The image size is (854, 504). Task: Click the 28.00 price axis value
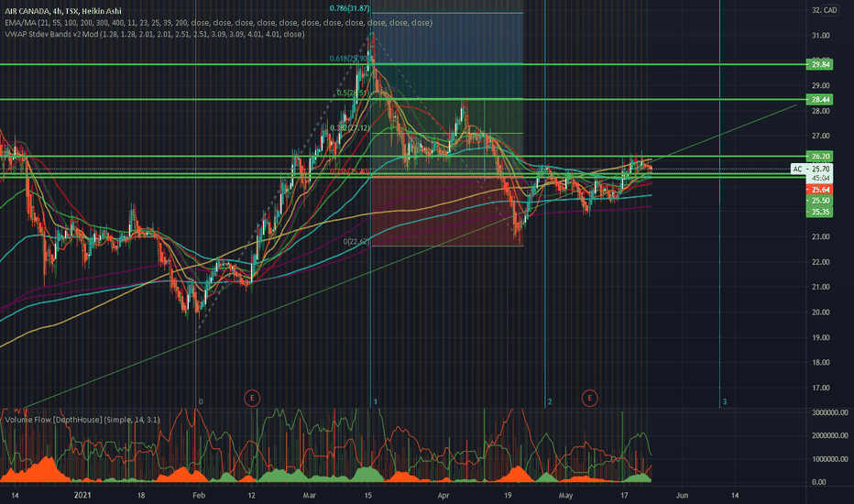pyautogui.click(x=821, y=111)
